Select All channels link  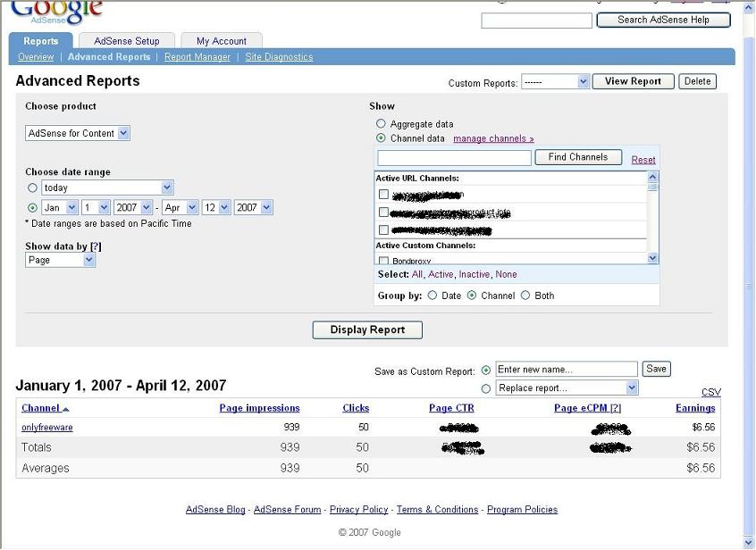coord(417,274)
